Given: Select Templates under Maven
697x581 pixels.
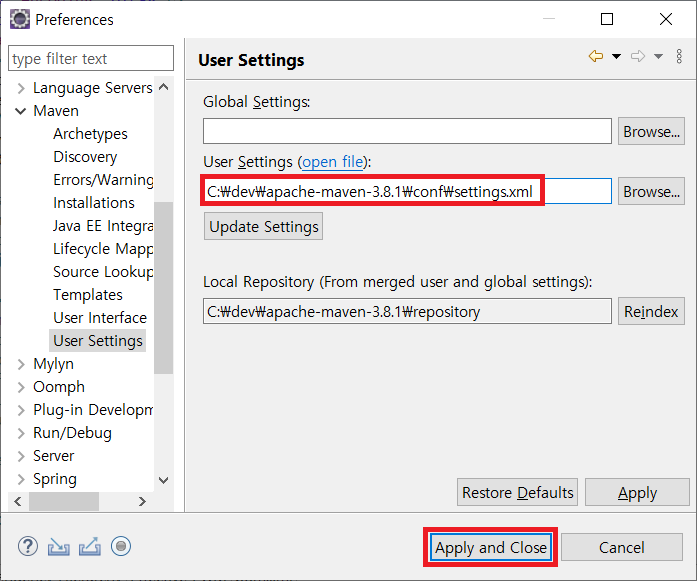Looking at the screenshot, I should tap(88, 295).
